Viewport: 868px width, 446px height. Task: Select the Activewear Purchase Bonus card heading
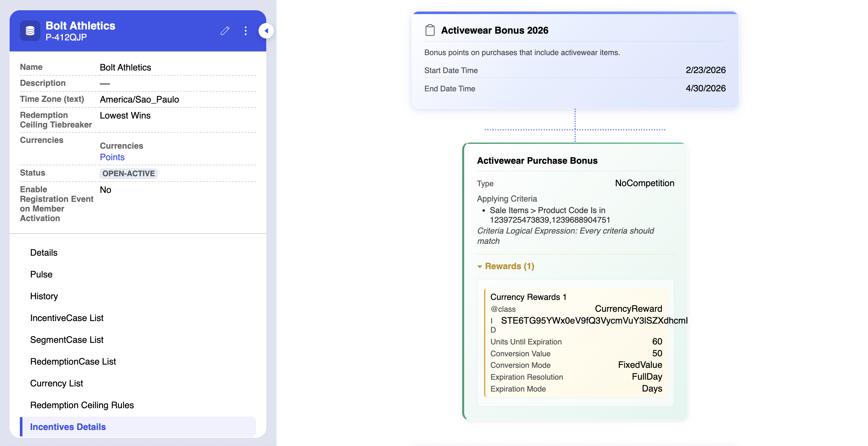pyautogui.click(x=537, y=161)
